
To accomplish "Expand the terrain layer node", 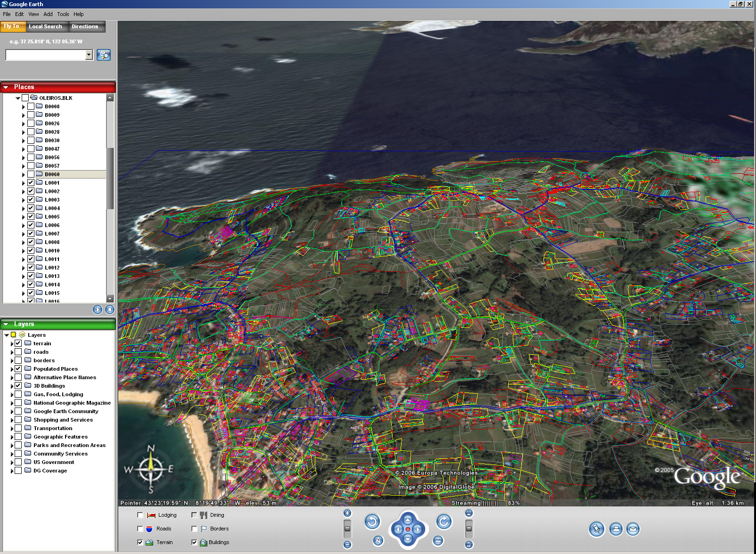I will 12,344.
